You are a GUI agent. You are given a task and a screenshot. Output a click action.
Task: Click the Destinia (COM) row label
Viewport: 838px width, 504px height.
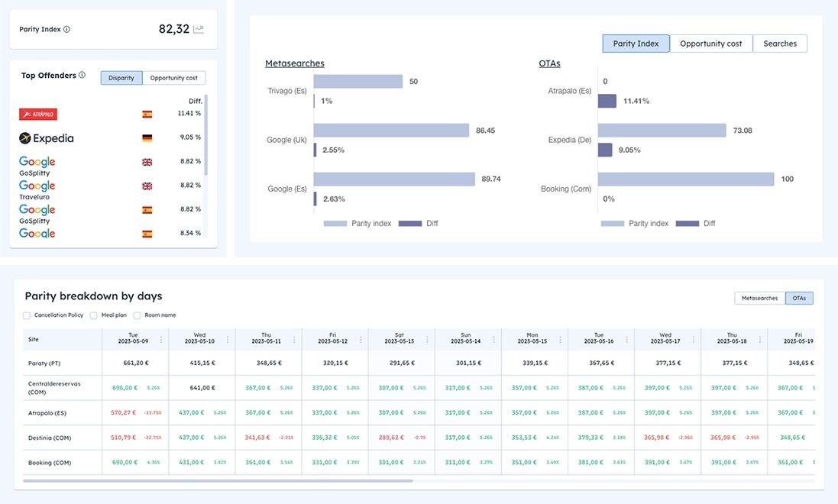tap(50, 438)
